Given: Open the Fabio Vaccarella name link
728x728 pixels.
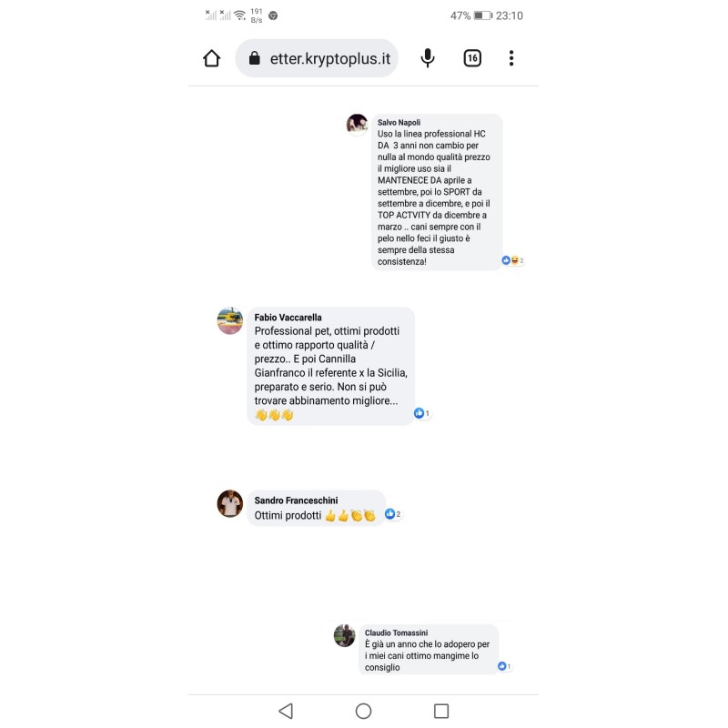Looking at the screenshot, I should [x=288, y=318].
